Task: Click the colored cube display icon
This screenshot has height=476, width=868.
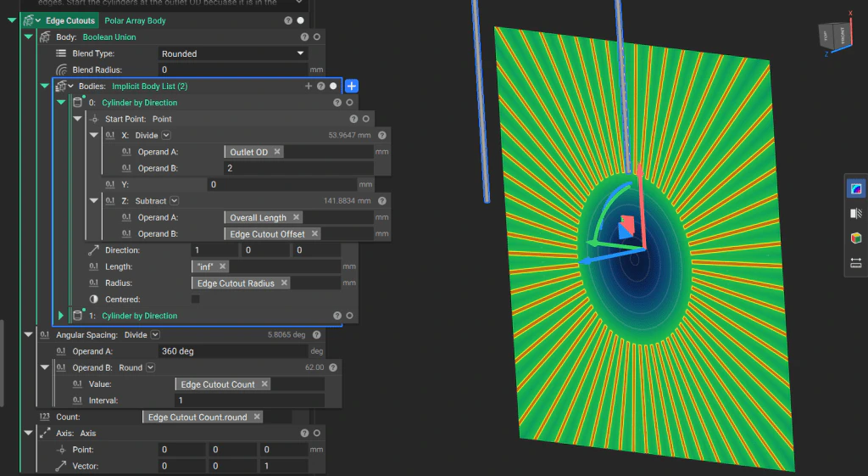Action: coord(855,238)
